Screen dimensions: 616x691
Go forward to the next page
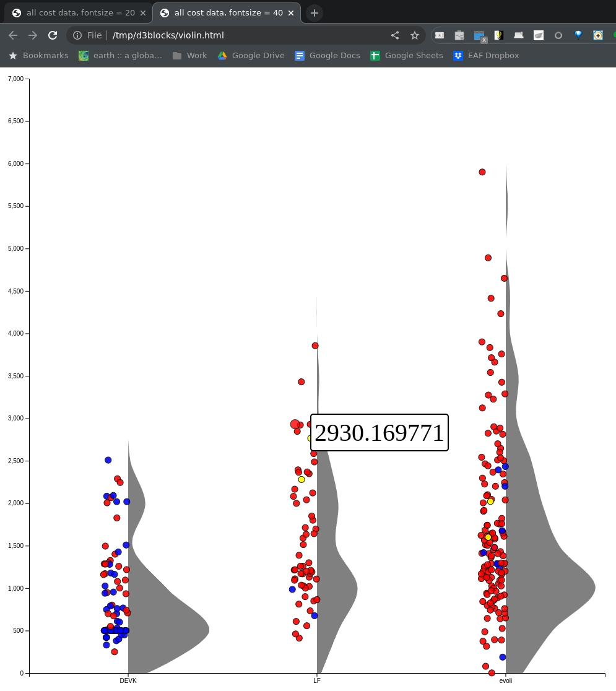coord(33,35)
